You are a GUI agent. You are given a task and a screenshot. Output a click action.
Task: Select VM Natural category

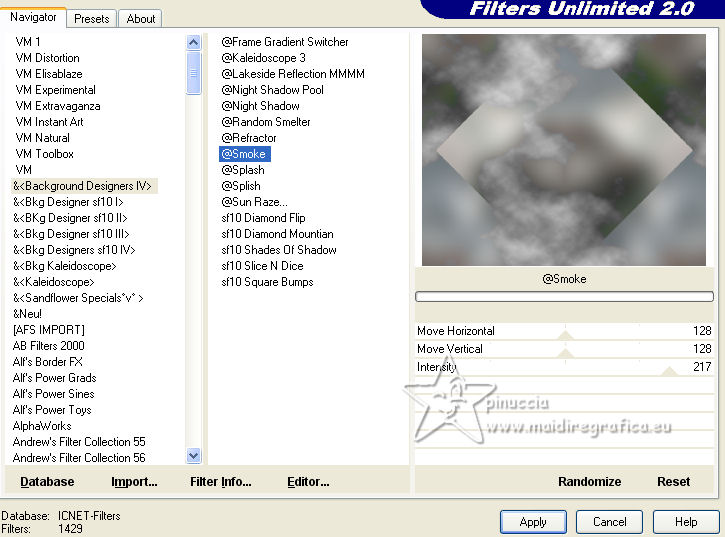pyautogui.click(x=43, y=138)
